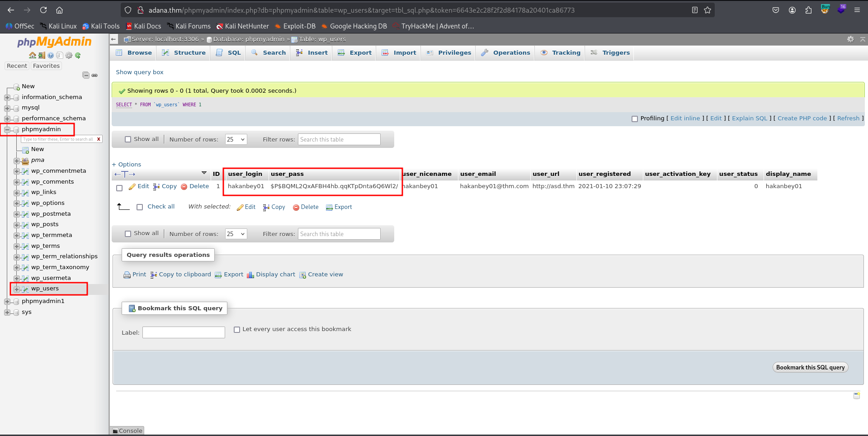The height and width of the screenshot is (436, 868).
Task: Click the 'Show query box' link
Action: [140, 72]
